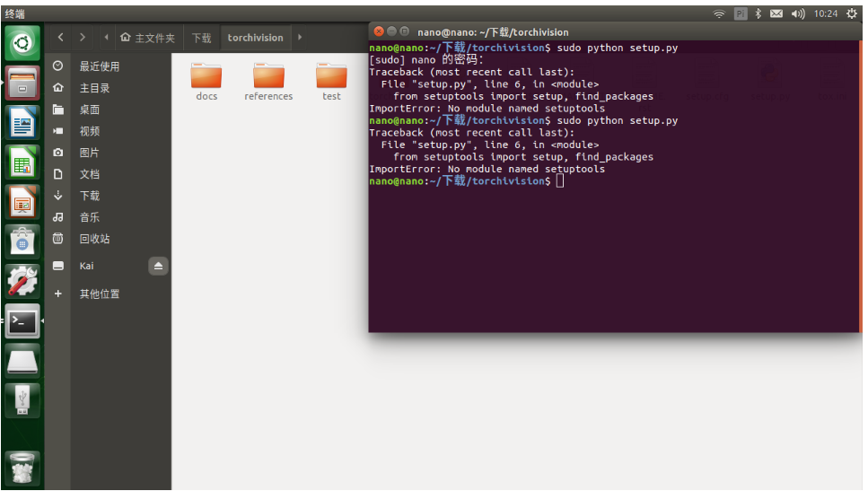The height and width of the screenshot is (500, 868).
Task: Show hidden left path segments arrow
Action: [106, 37]
